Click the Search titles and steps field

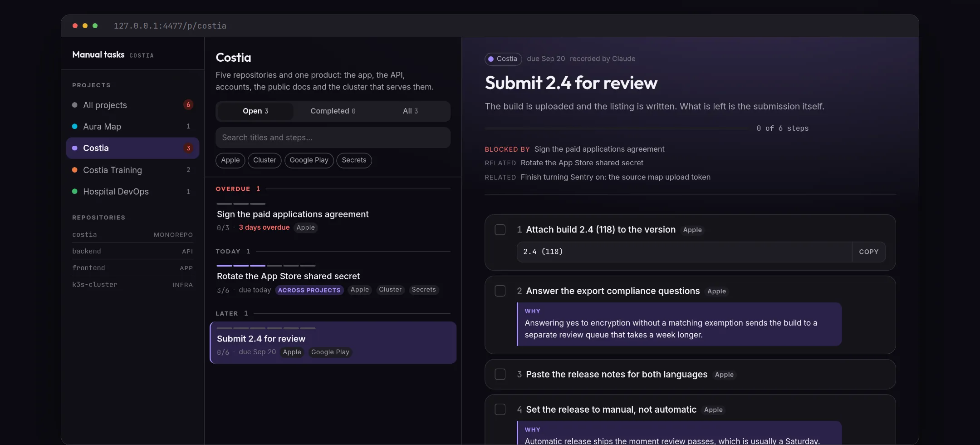click(x=333, y=138)
